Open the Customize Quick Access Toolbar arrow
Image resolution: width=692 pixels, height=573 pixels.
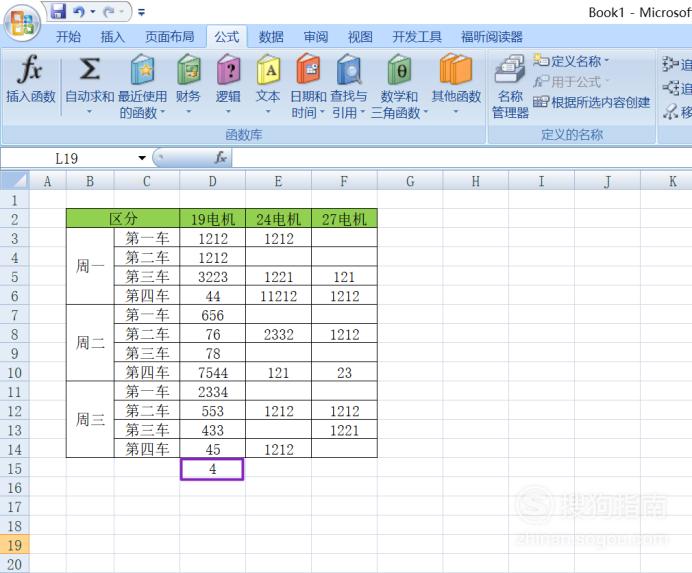click(x=141, y=12)
